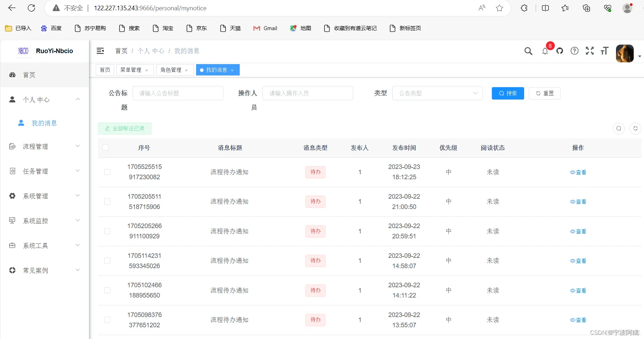Close the 菜单管理 tab
Viewport: 644px width, 339px height.
pos(147,70)
